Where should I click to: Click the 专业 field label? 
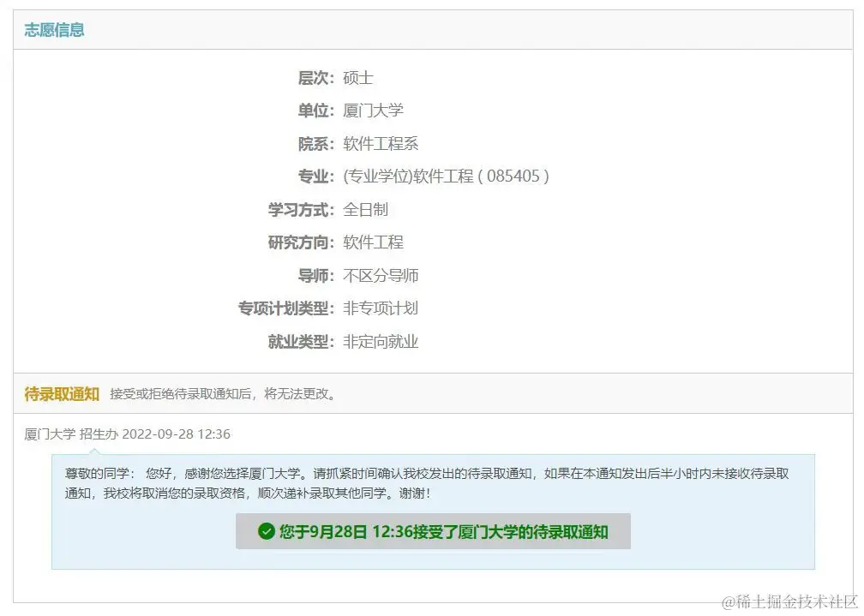(x=316, y=176)
